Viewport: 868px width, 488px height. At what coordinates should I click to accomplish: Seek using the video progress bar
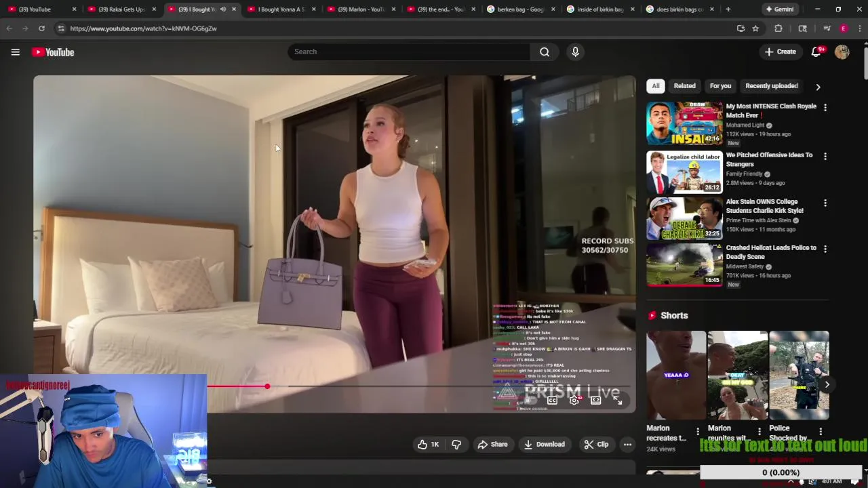(x=420, y=386)
